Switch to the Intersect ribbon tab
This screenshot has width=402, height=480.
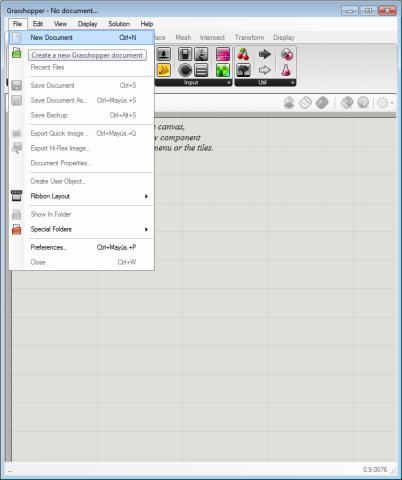coord(212,38)
